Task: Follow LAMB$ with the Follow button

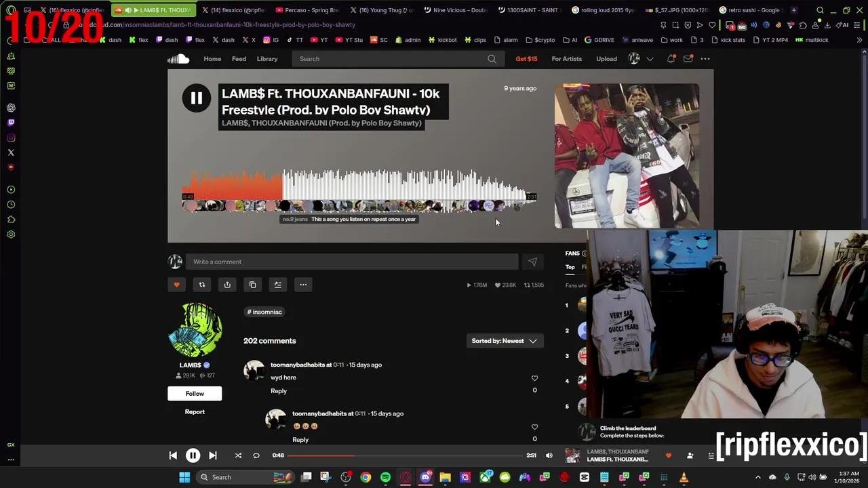Action: [x=195, y=394]
